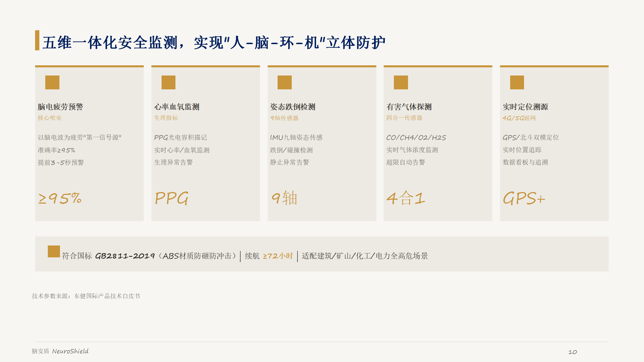
Task: Select the large GPS+ label
Action: pos(524,198)
